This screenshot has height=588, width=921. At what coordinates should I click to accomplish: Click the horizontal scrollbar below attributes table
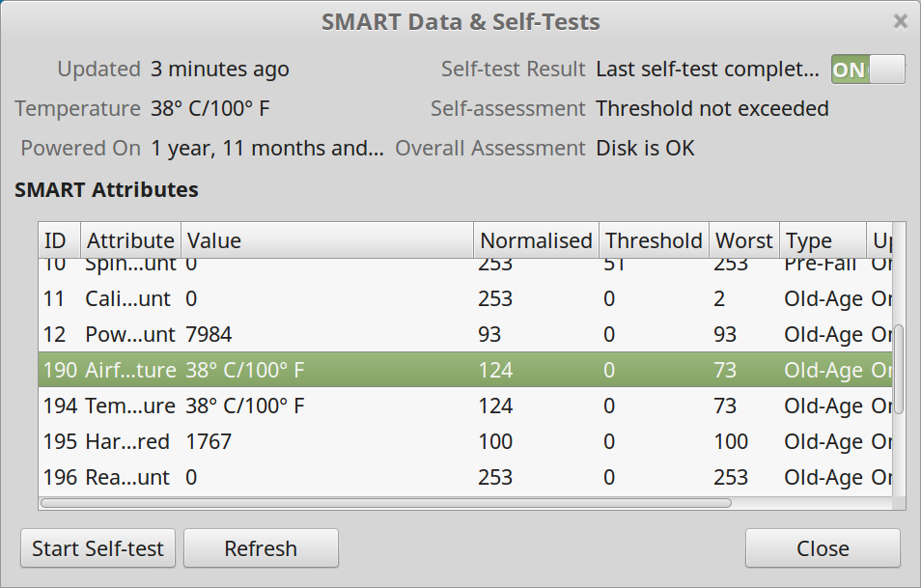click(386, 502)
